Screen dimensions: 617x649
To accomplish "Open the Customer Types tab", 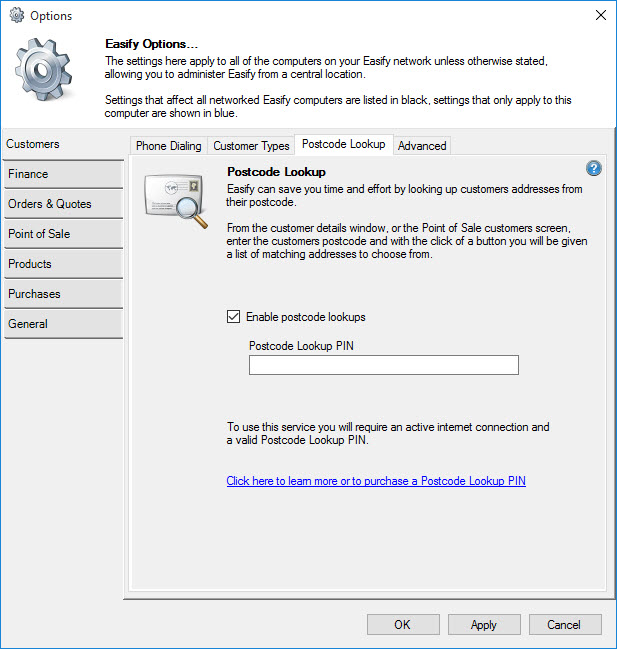I will 251,146.
